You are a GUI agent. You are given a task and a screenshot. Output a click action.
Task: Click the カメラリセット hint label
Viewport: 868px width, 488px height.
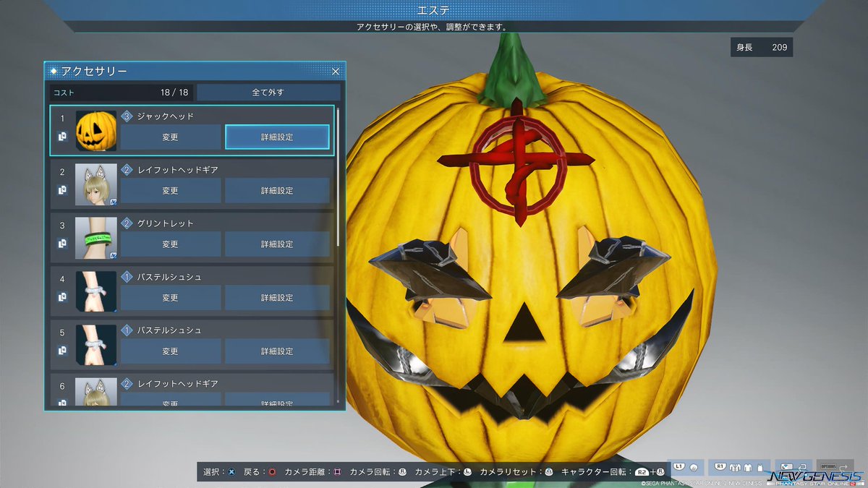point(509,472)
